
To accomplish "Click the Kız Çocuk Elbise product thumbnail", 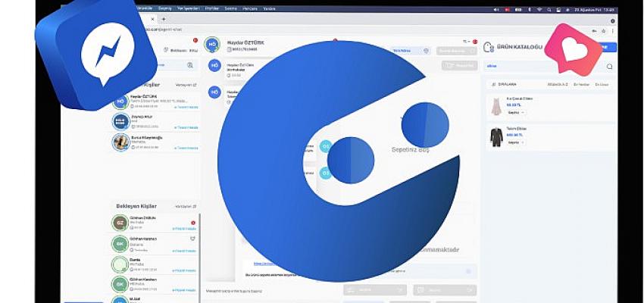I will 496,107.
